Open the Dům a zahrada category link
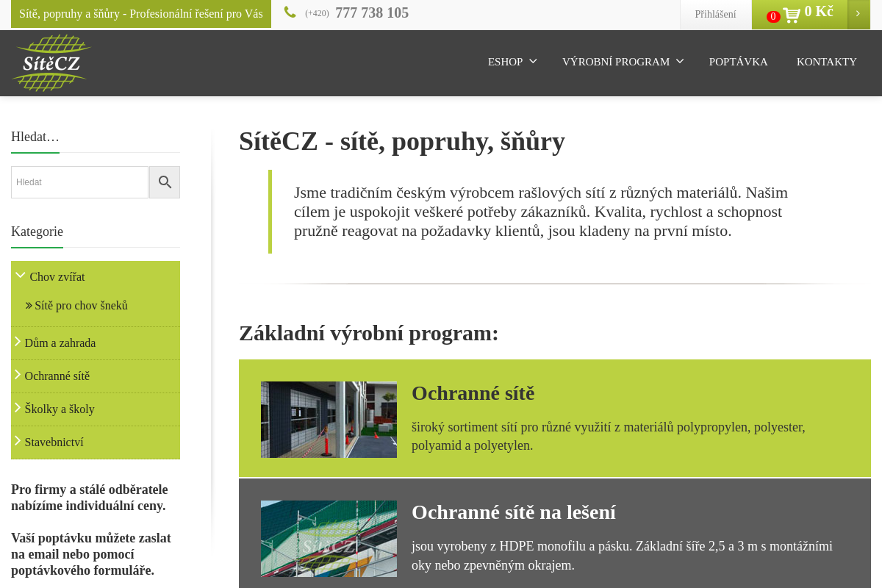 pos(60,343)
